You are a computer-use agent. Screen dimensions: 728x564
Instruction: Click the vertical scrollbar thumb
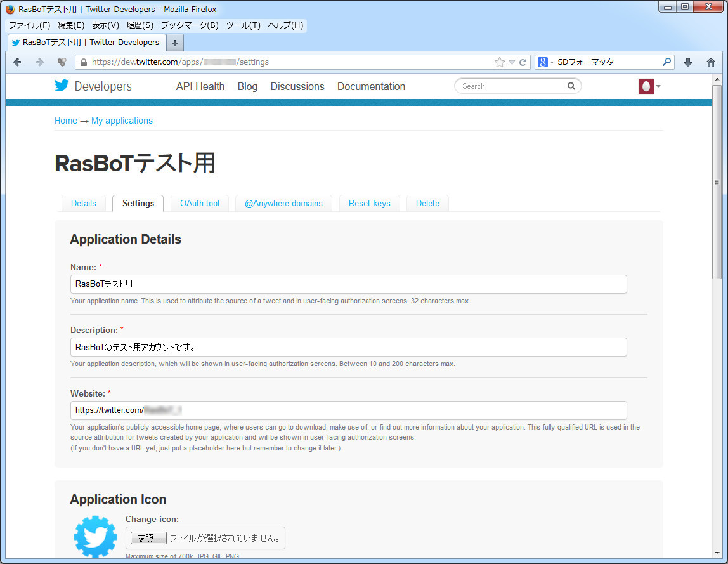717,182
